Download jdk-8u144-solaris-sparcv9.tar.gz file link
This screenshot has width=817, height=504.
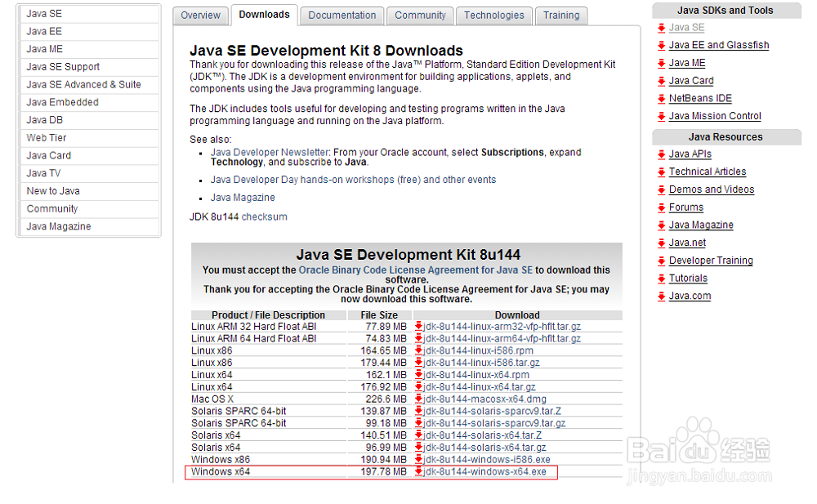(494, 422)
